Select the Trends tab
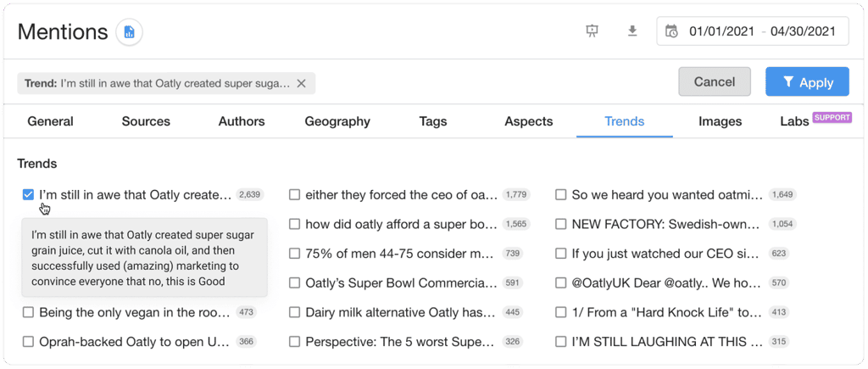 pos(625,121)
